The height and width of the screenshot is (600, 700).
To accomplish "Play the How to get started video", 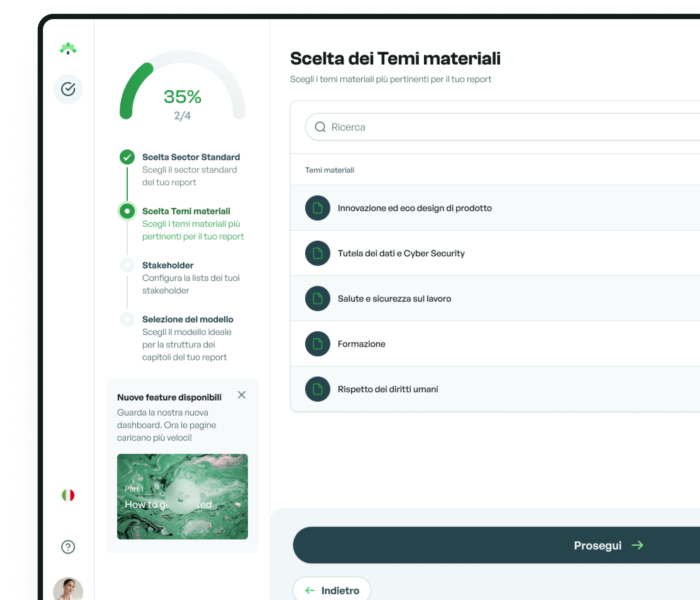I will (x=182, y=496).
